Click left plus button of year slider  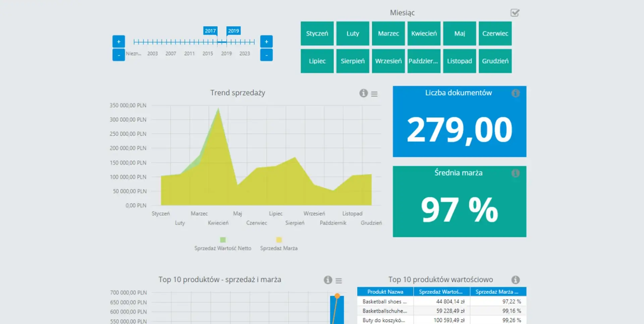tap(119, 42)
